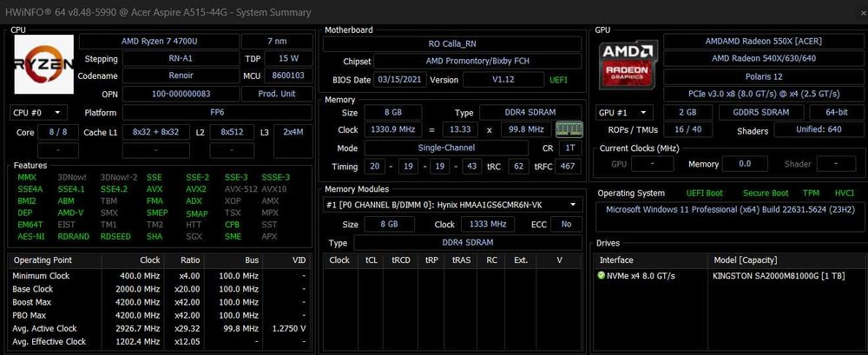Click the 1T command rate field
The height and width of the screenshot is (355, 868).
pos(569,148)
